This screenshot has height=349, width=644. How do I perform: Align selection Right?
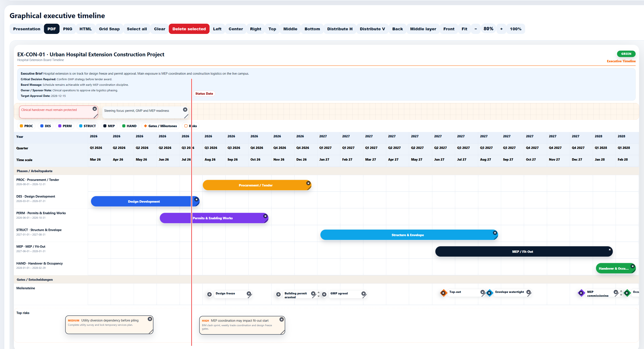click(255, 29)
